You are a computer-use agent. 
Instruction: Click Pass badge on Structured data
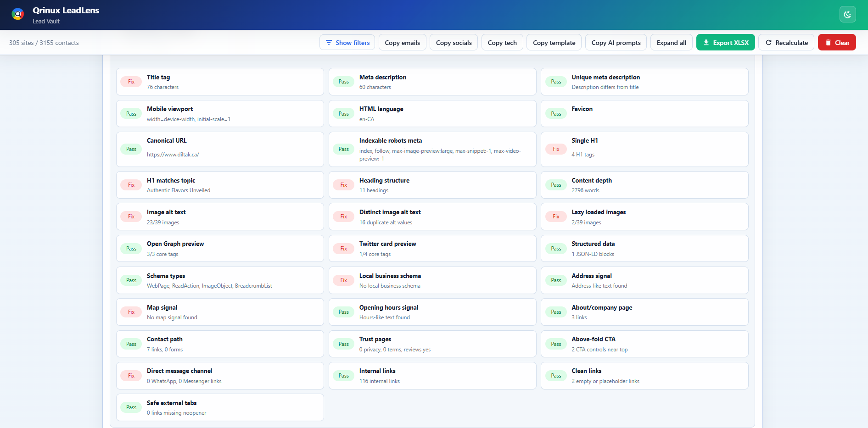tap(556, 249)
